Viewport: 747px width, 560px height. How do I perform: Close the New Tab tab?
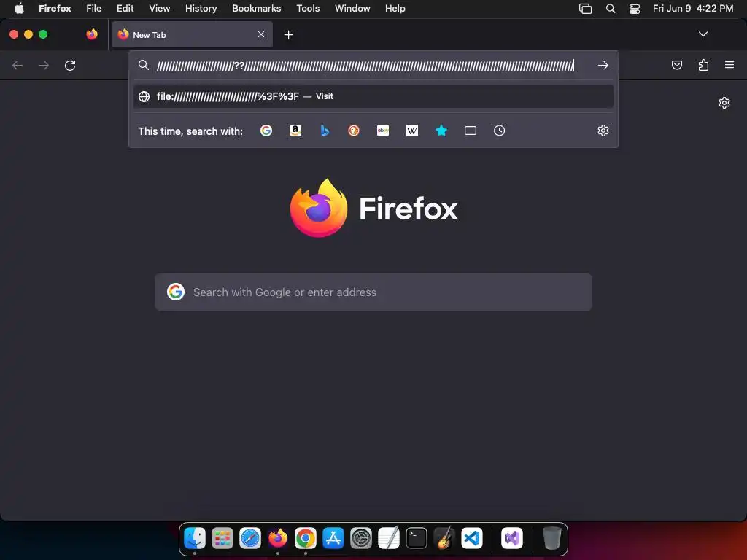pyautogui.click(x=261, y=34)
